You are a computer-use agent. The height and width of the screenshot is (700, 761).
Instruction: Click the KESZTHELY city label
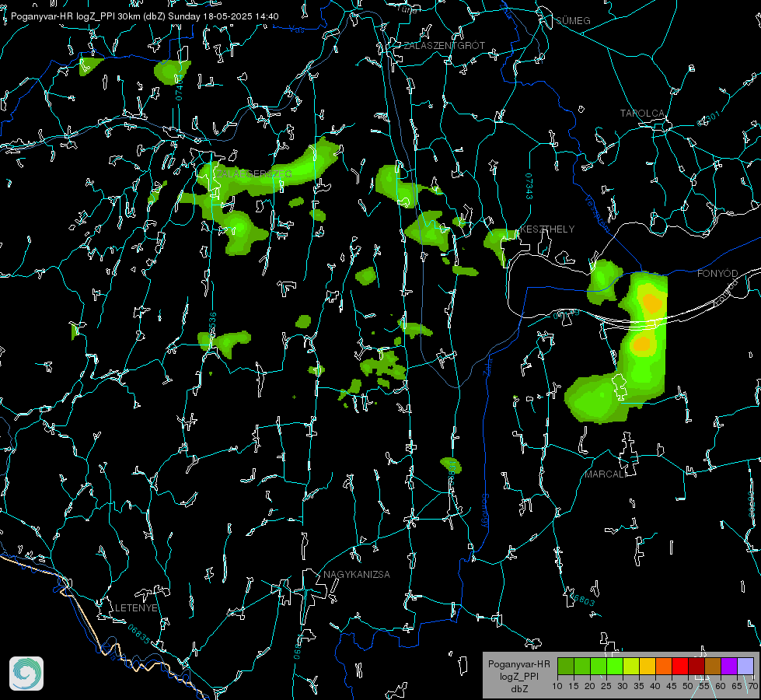[x=547, y=229]
